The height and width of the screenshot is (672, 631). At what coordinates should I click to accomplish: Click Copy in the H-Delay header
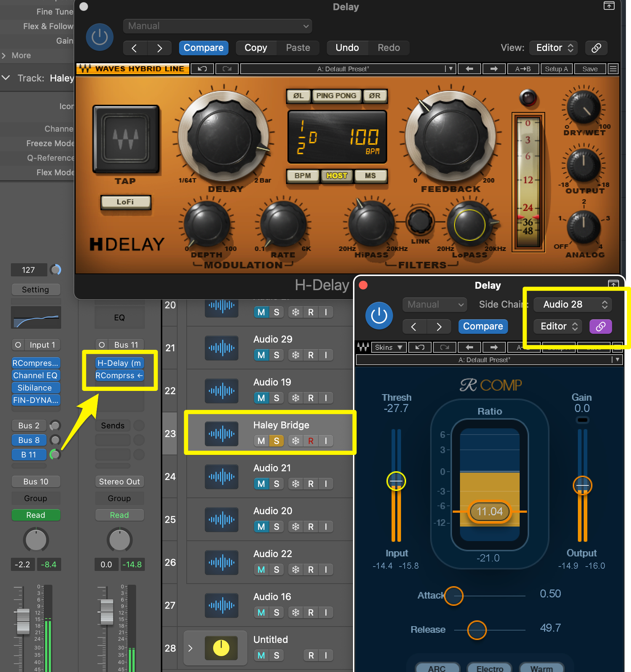[256, 48]
